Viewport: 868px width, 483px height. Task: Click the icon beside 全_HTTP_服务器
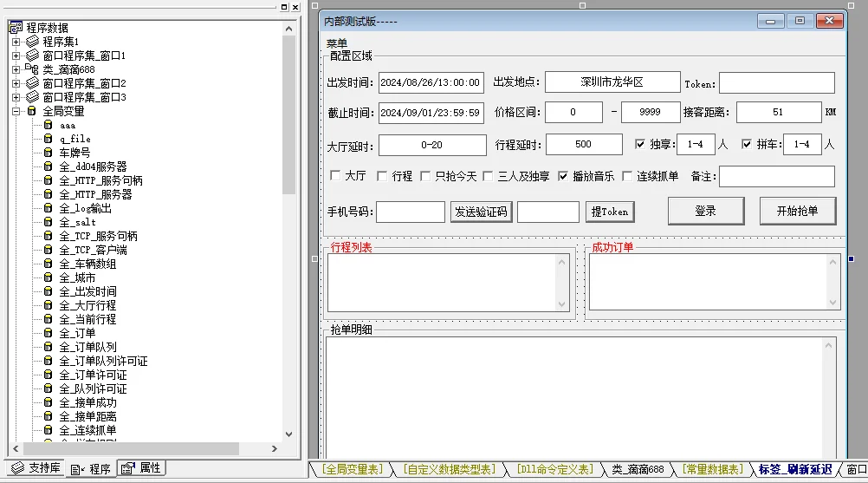point(49,194)
